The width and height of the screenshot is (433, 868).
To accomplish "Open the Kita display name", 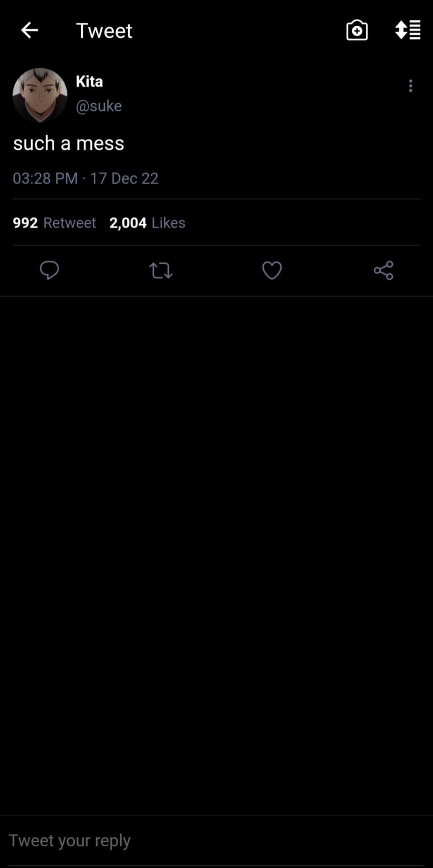I will pos(89,81).
